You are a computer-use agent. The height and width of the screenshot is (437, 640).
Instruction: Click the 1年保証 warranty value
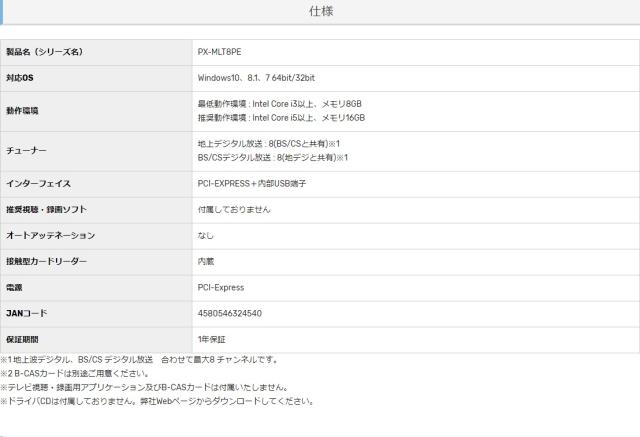pos(212,340)
